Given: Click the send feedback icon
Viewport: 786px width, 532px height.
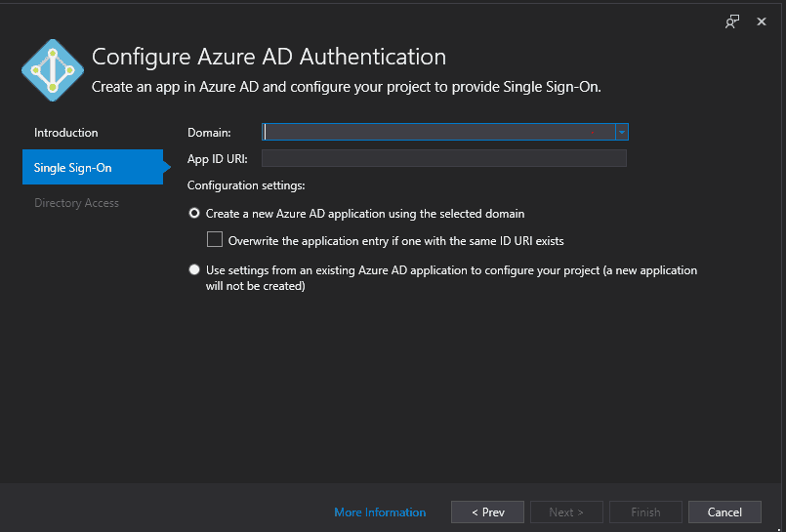Looking at the screenshot, I should (732, 21).
